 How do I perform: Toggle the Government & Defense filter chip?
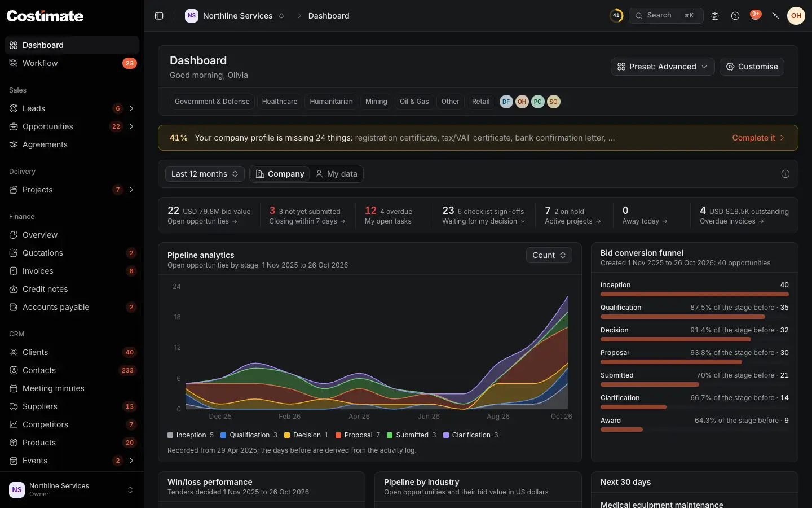tap(212, 102)
